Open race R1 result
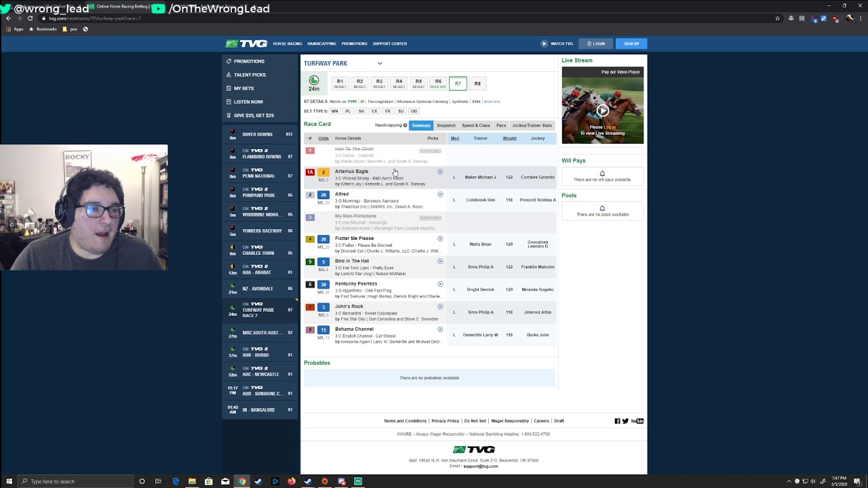 (340, 83)
